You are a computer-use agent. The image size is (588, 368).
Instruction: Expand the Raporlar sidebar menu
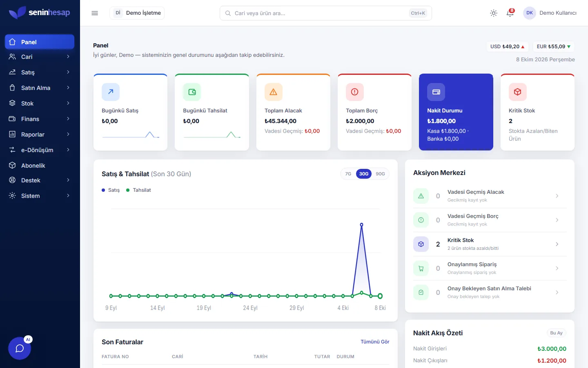[x=40, y=135]
